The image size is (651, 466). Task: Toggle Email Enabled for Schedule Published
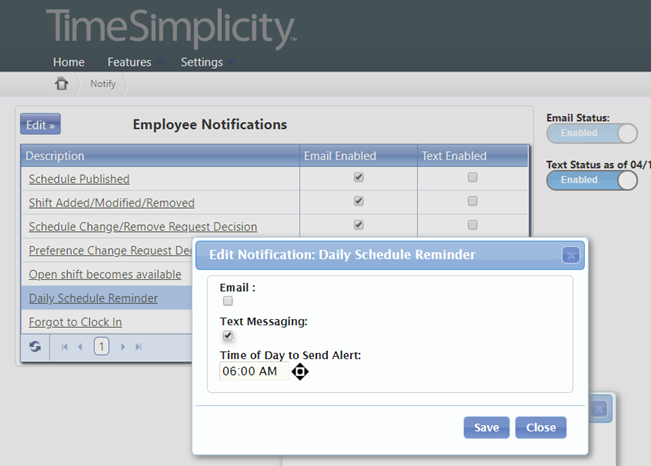[x=359, y=177]
